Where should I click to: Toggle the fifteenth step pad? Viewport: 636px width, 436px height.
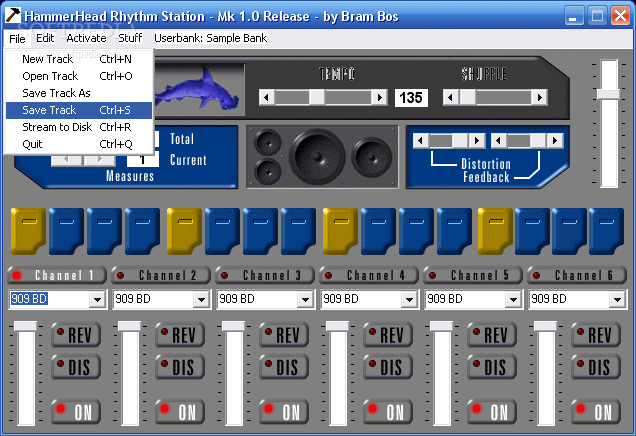click(569, 231)
